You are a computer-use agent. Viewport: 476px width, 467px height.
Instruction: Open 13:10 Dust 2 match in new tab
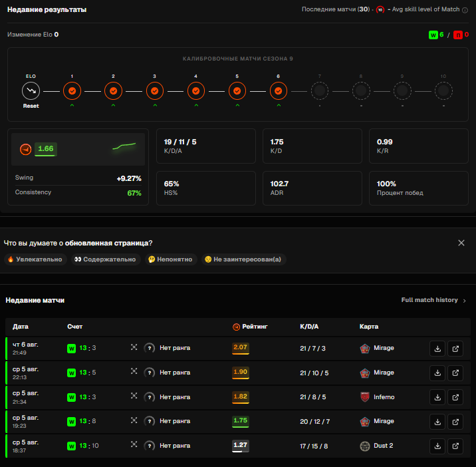(455, 446)
